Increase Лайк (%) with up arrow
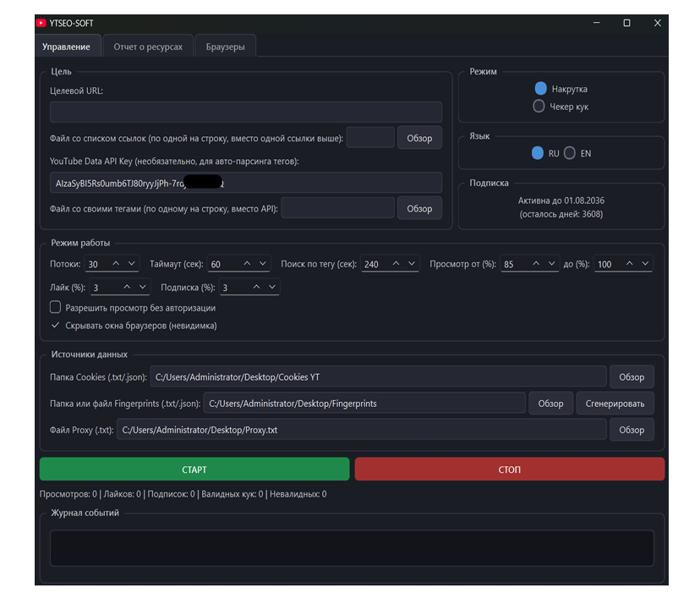 (127, 287)
